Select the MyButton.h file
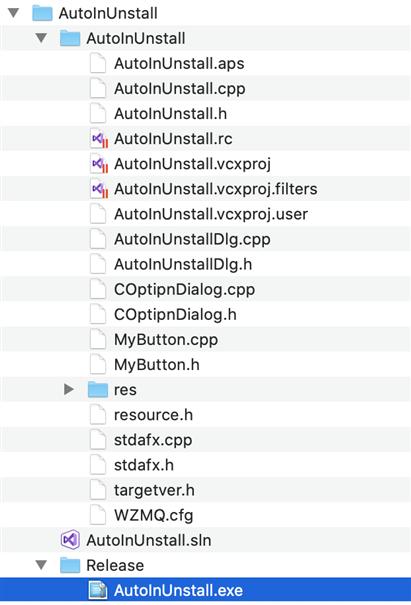 point(205,365)
